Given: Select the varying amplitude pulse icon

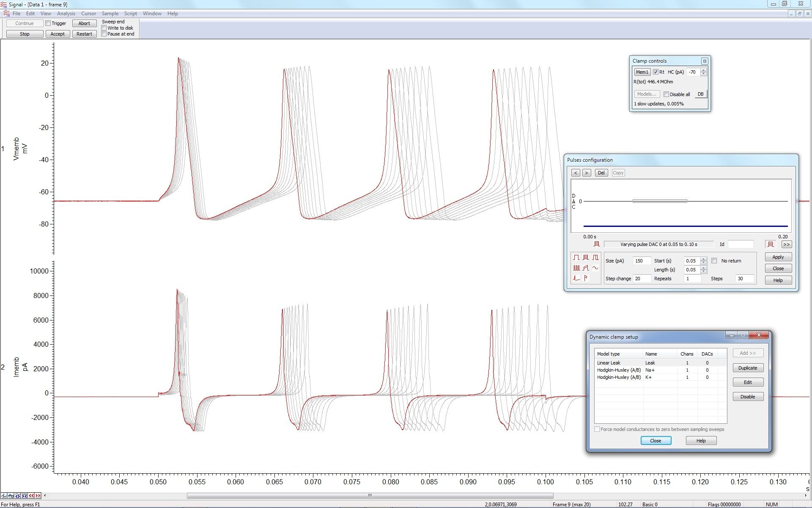Looking at the screenshot, I should (586, 257).
